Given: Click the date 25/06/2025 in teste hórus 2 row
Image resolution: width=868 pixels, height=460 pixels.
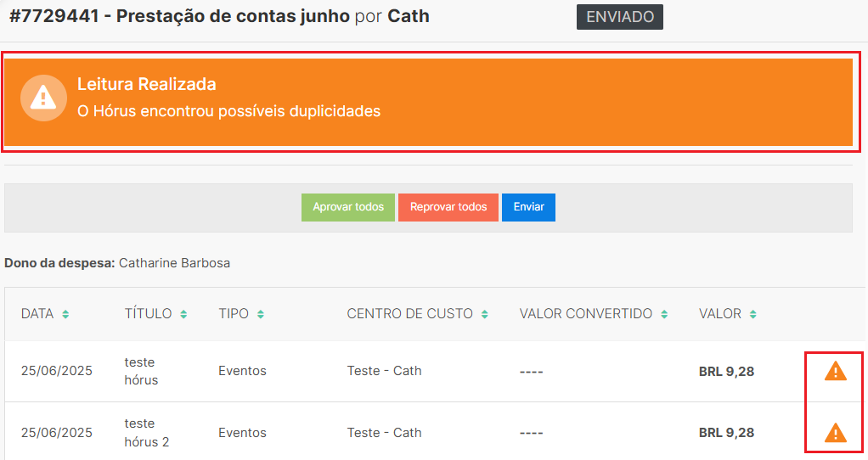Looking at the screenshot, I should tap(56, 432).
